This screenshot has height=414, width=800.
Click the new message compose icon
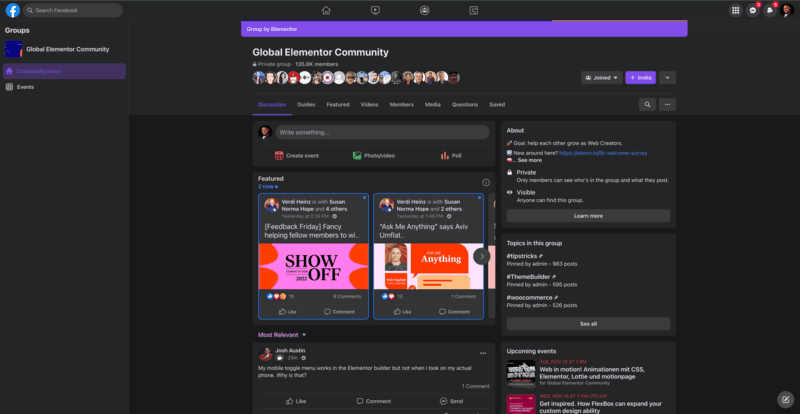click(785, 399)
